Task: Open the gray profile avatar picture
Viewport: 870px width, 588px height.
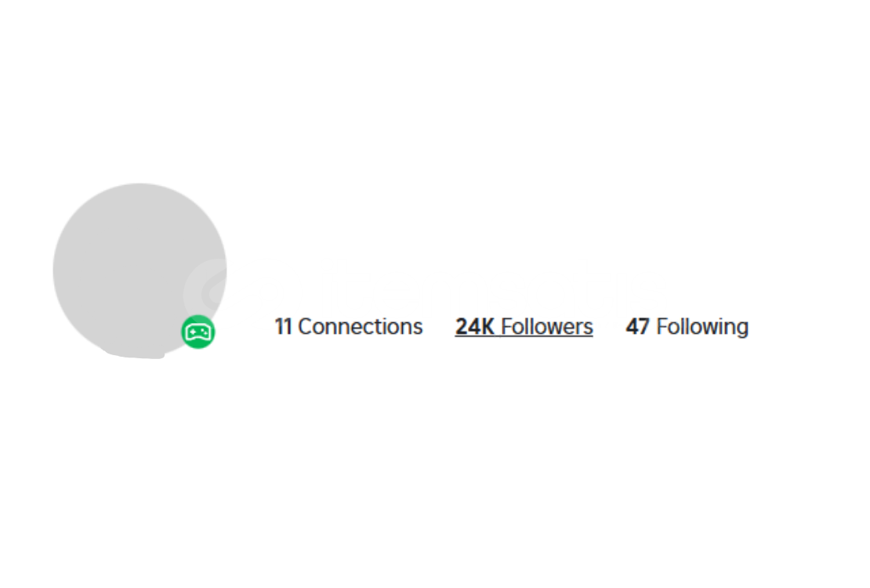Action: coord(140,271)
